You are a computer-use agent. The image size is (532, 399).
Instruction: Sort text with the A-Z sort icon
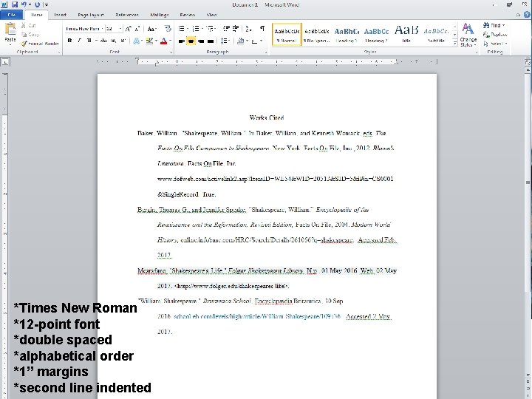point(248,29)
